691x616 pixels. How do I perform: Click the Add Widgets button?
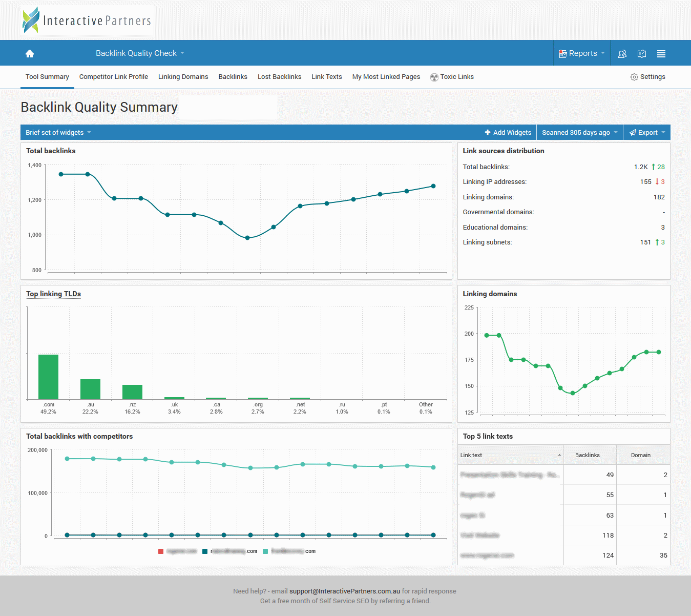click(x=508, y=132)
